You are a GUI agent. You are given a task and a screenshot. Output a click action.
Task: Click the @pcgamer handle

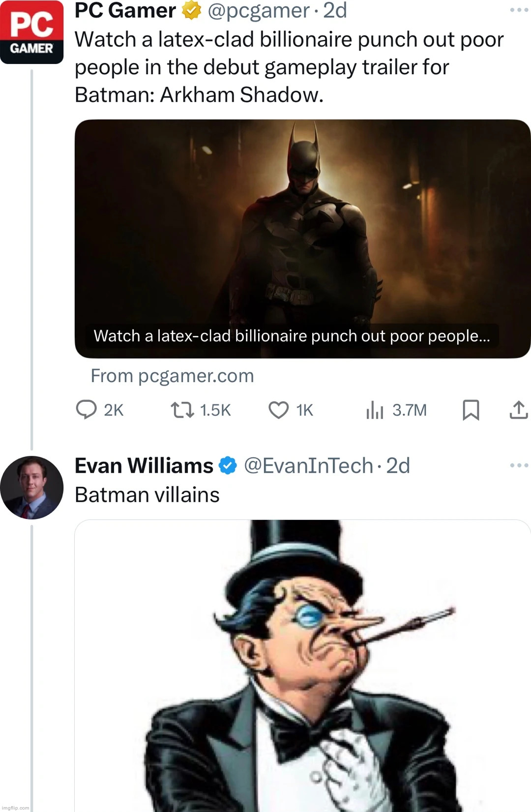(259, 10)
